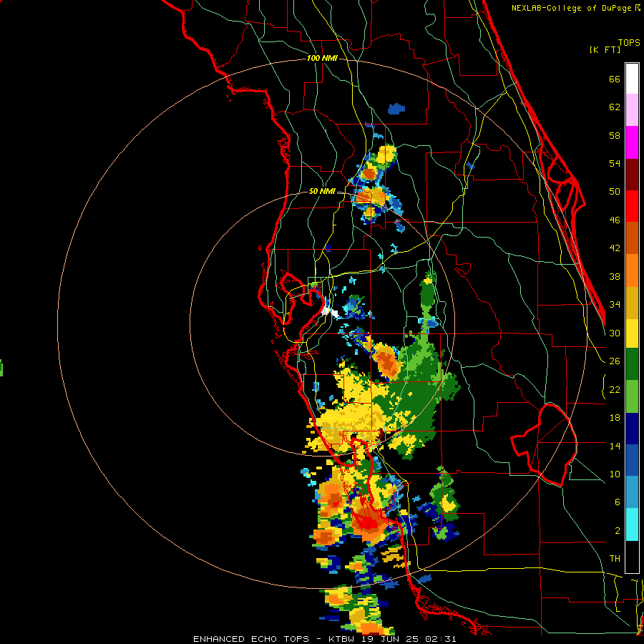Viewport: 644px width, 644px height.
Task: Pick the light orange swatch beside 38
Action: click(x=632, y=270)
